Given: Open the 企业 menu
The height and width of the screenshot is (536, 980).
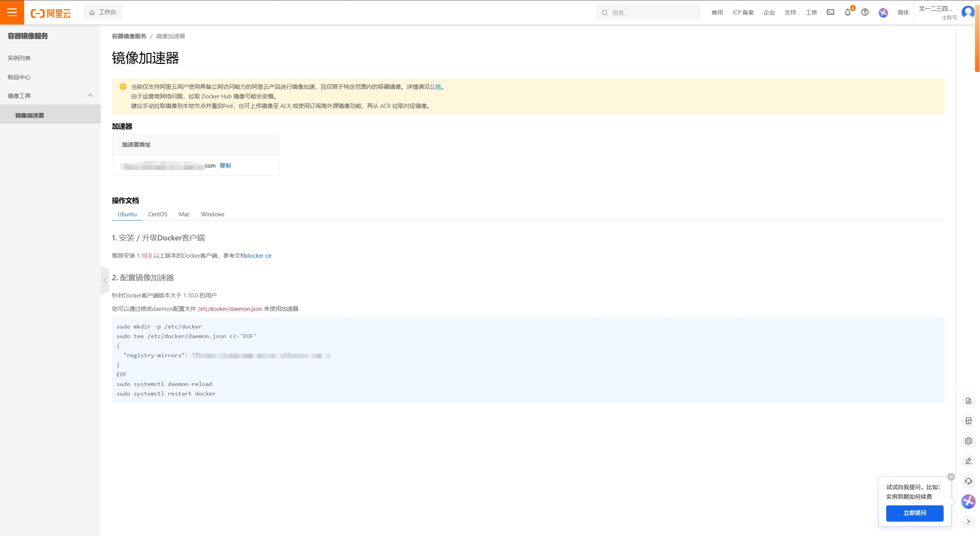Looking at the screenshot, I should click(769, 13).
